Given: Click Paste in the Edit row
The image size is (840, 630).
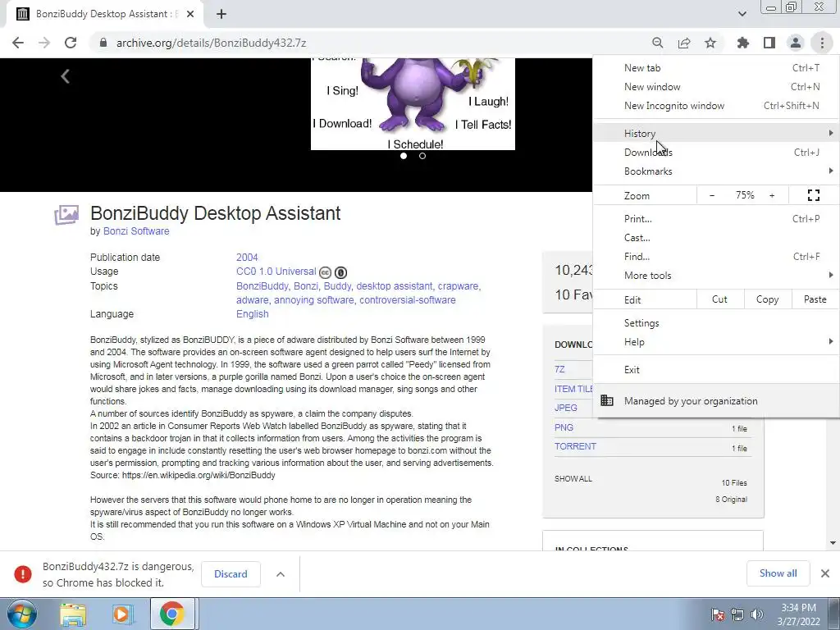Looking at the screenshot, I should 815,299.
